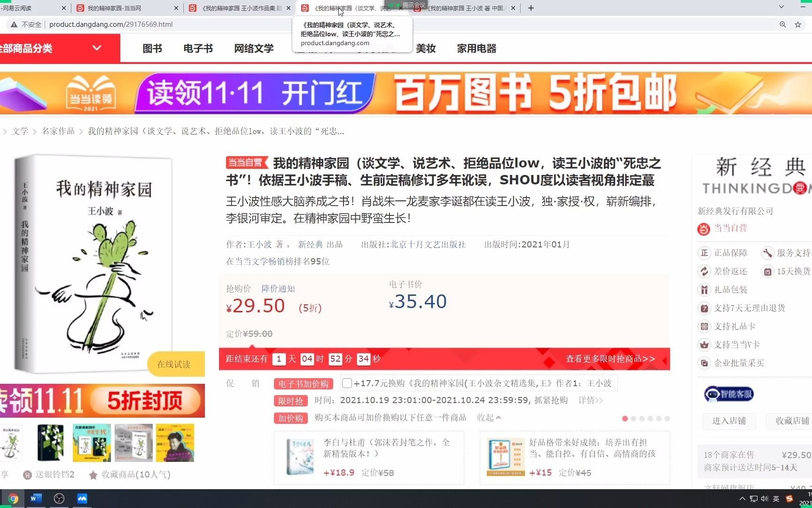Select the black cover thumbnail
Screen dimensions: 812x508
[x=50, y=443]
